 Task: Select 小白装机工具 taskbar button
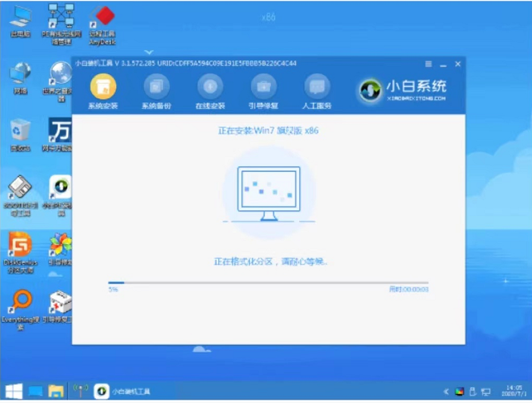[122, 392]
